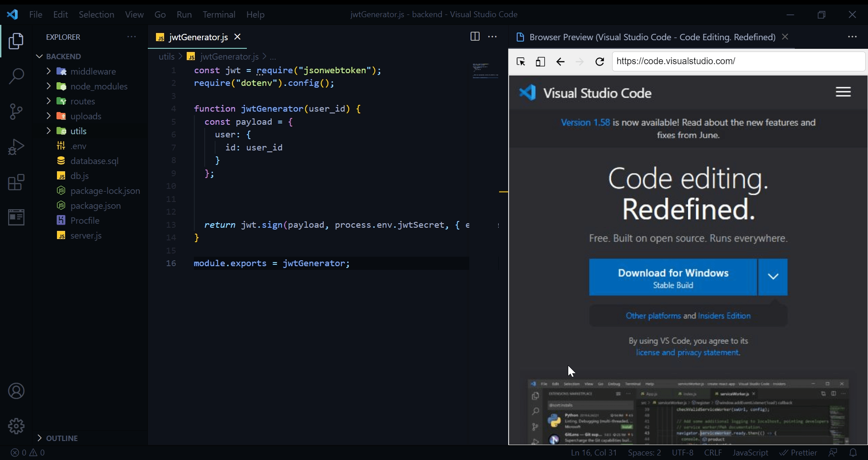Navigate back in the browser preview
The width and height of the screenshot is (868, 460).
[x=561, y=61]
